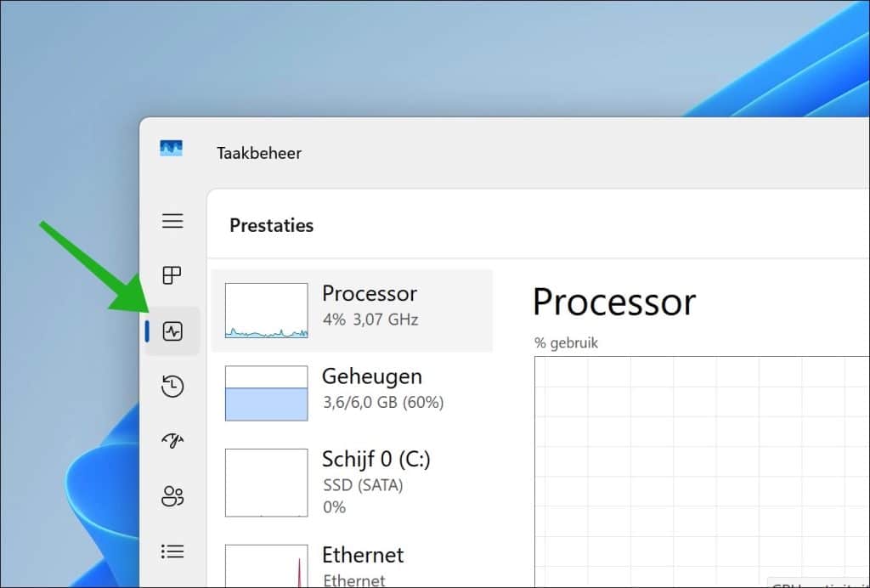Click the Geheugen mini usage graph

click(x=266, y=393)
